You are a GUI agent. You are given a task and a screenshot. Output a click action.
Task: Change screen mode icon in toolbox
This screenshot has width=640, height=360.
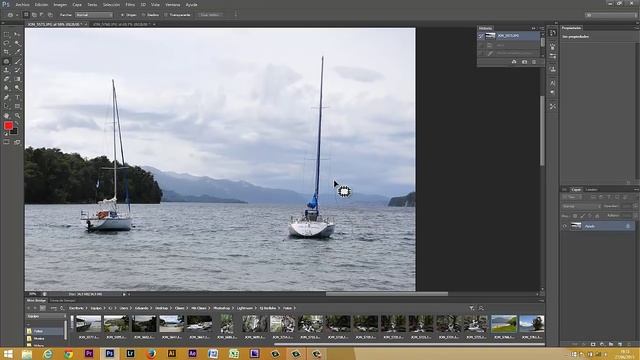(x=17, y=142)
